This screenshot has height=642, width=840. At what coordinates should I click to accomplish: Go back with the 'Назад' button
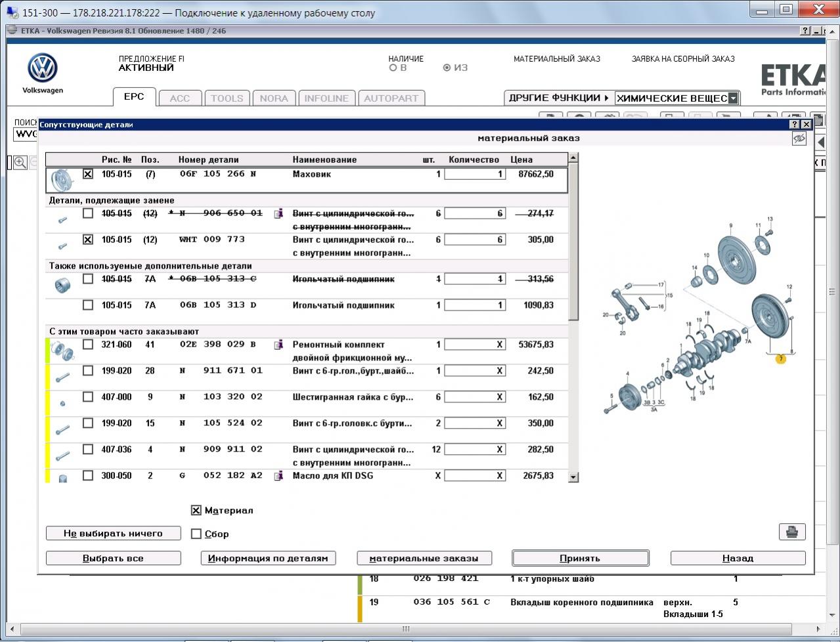738,558
